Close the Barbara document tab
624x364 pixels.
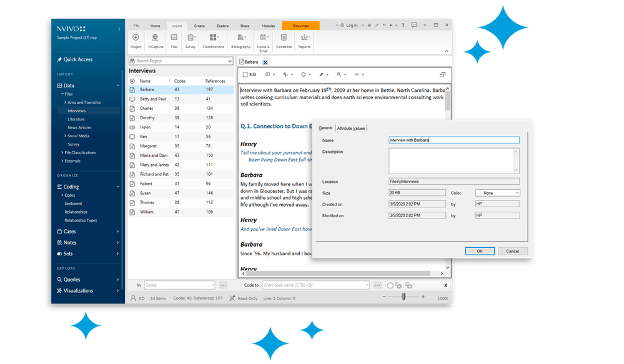point(265,62)
